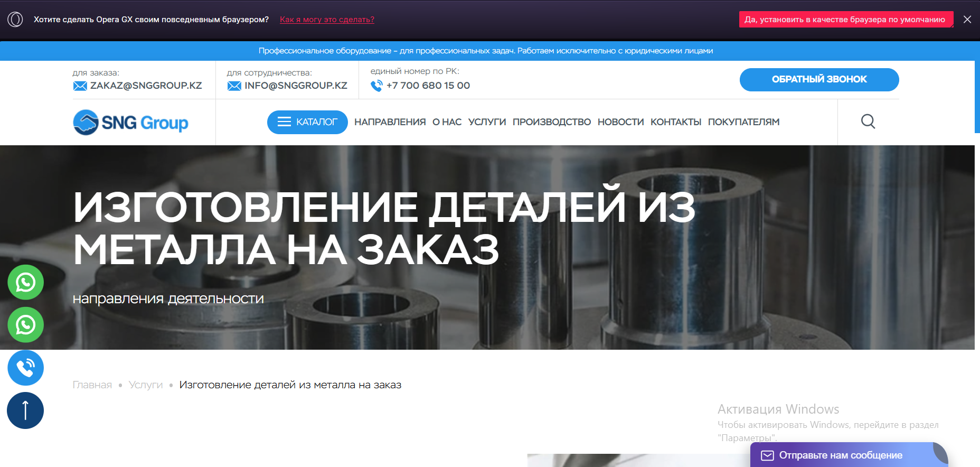Viewport: 980px width, 467px height.
Task: Click the blue phone call floating icon
Action: click(25, 368)
